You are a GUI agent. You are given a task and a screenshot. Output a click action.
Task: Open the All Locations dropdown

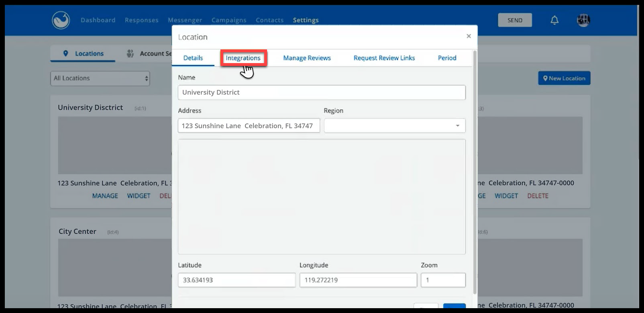click(x=100, y=78)
